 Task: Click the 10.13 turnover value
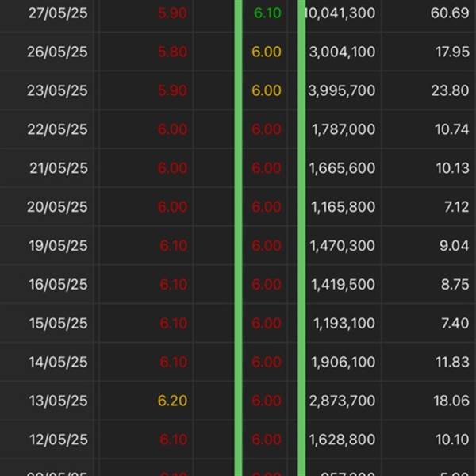point(451,168)
